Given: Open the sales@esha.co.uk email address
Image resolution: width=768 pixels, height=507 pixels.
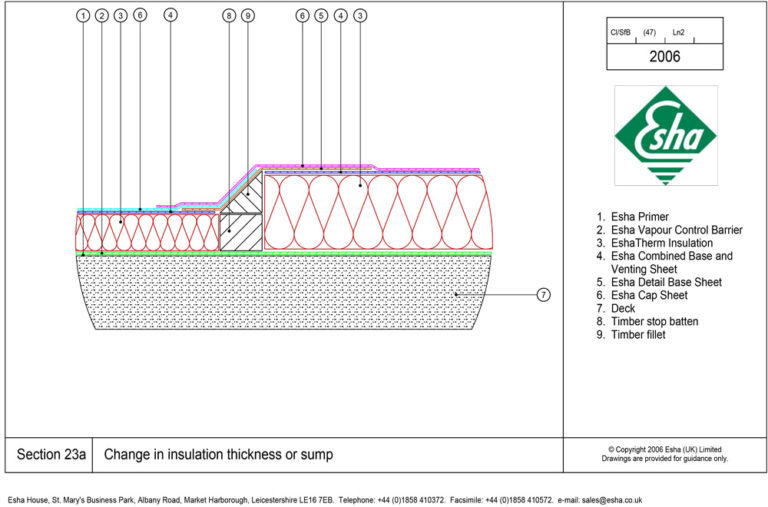Looking at the screenshot, I should 612,500.
